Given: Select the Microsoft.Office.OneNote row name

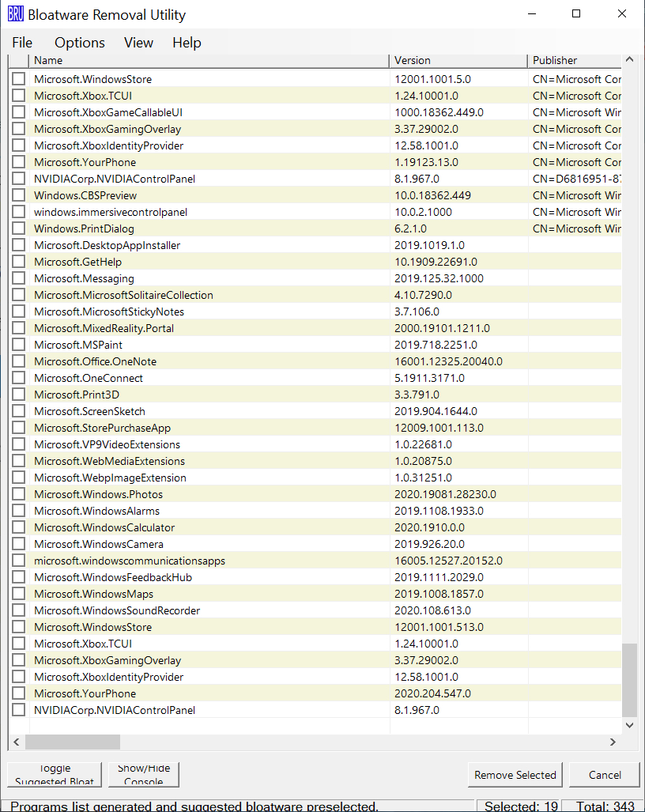Looking at the screenshot, I should click(96, 361).
